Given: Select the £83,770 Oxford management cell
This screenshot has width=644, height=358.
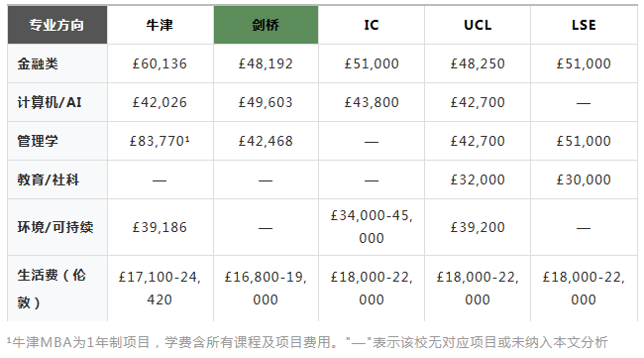Looking at the screenshot, I should pyautogui.click(x=161, y=141).
